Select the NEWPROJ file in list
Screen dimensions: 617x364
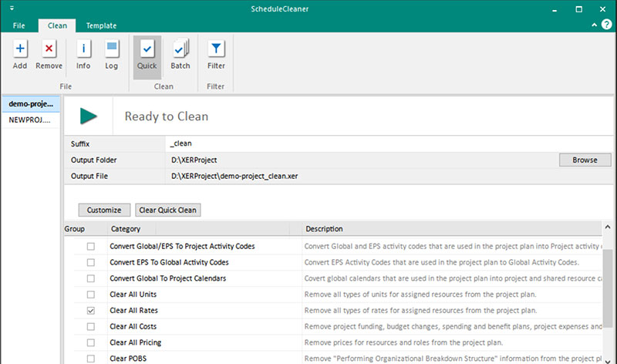click(x=31, y=120)
